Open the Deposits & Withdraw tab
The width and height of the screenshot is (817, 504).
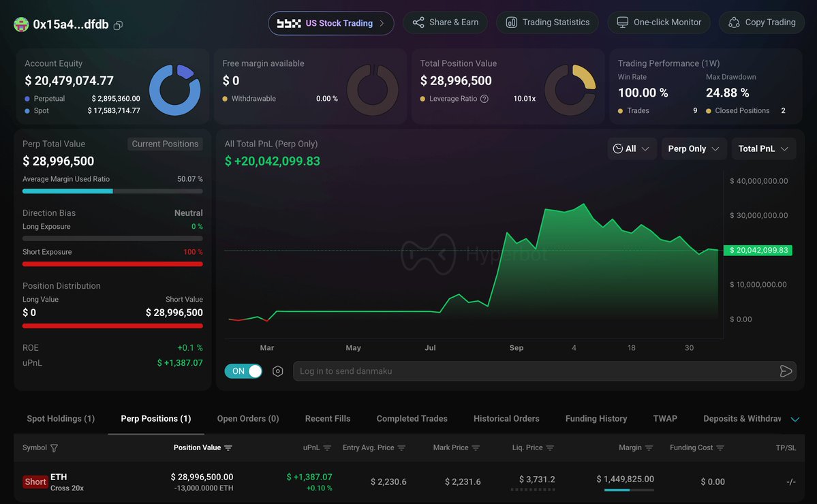tap(742, 419)
